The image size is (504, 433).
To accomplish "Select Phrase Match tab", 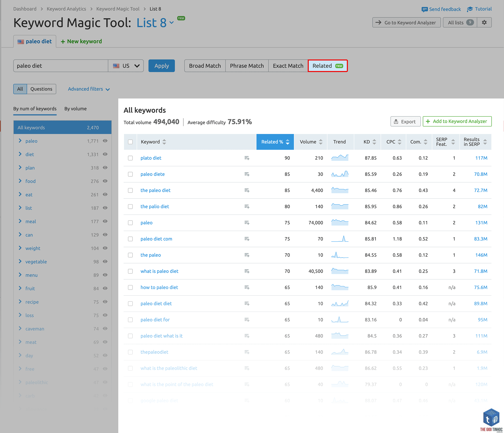I will 247,66.
